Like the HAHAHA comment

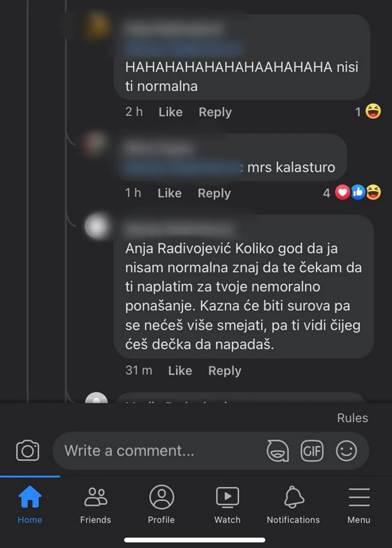click(x=170, y=112)
